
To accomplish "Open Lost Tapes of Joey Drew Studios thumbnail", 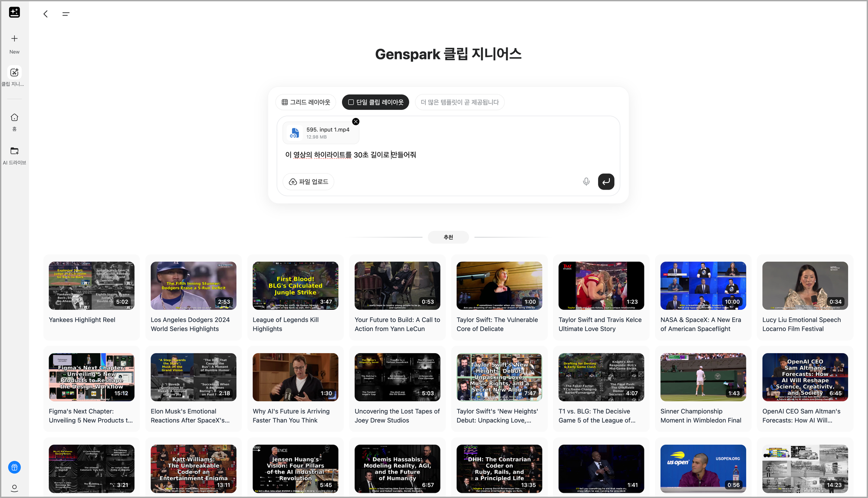I will [398, 377].
